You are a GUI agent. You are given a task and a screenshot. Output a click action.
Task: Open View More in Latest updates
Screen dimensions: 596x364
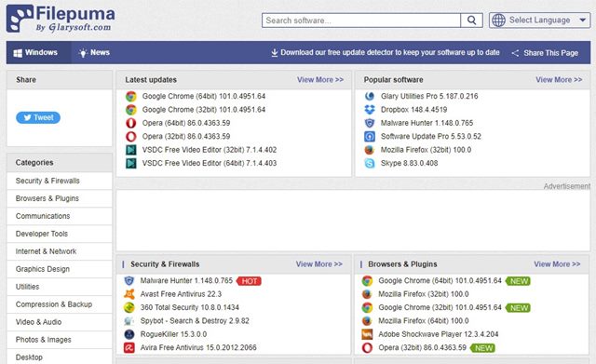320,80
